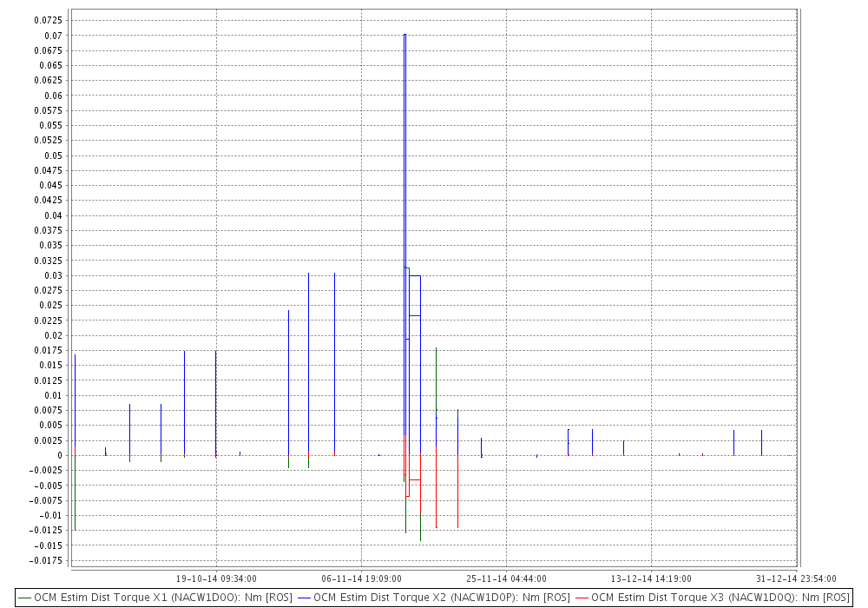Click the 0.025 y-axis value label
Screen dimensions: 868x608
click(51, 305)
